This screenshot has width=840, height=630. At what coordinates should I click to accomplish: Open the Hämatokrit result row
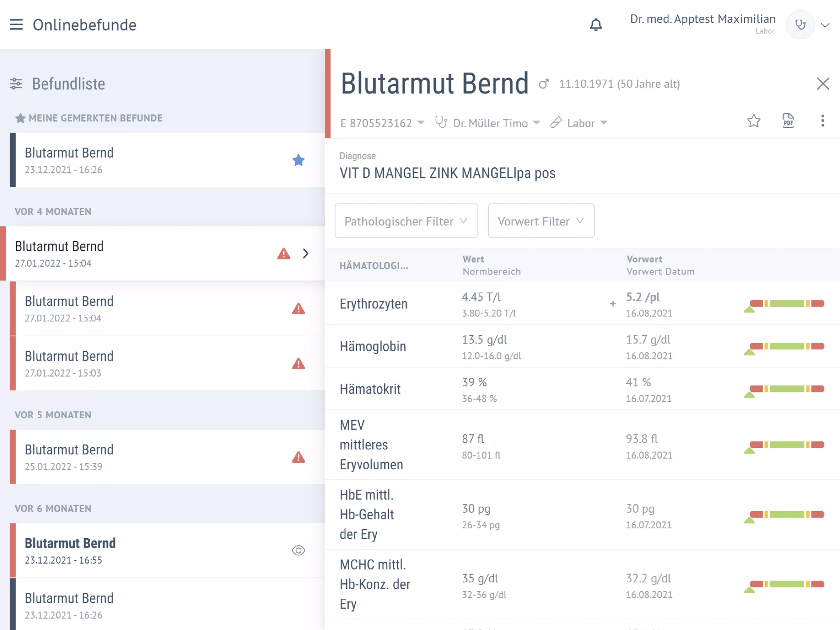583,389
